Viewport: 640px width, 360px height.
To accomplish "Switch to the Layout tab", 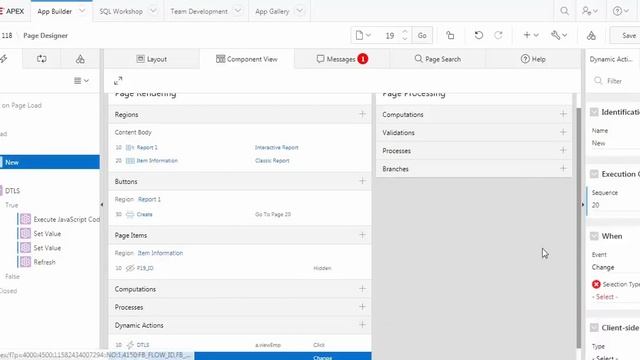I will pos(151,59).
